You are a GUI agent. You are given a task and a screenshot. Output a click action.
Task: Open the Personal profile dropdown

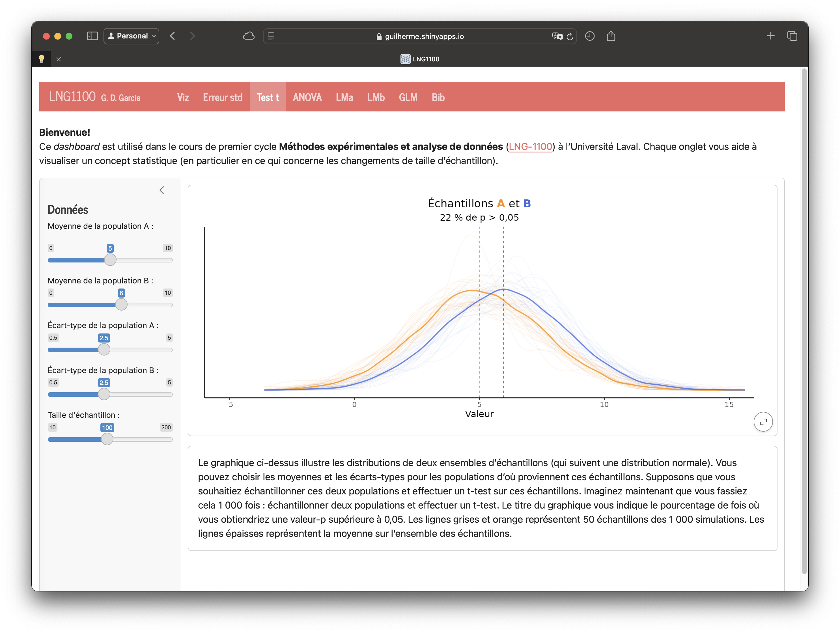pyautogui.click(x=132, y=36)
